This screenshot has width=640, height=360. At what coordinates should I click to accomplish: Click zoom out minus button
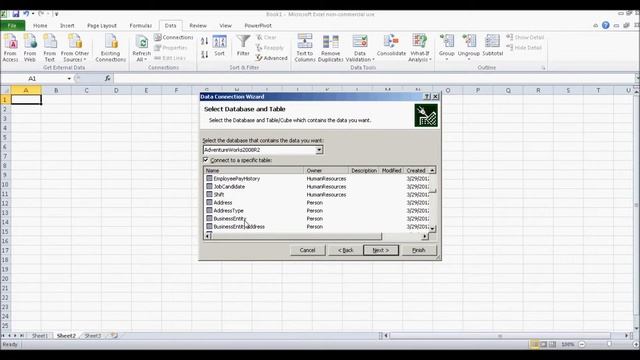tap(582, 344)
